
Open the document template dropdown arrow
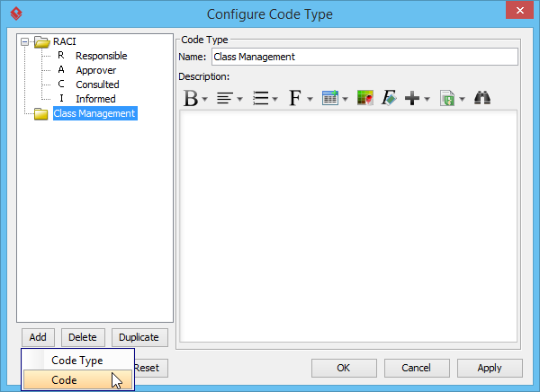[x=463, y=99]
